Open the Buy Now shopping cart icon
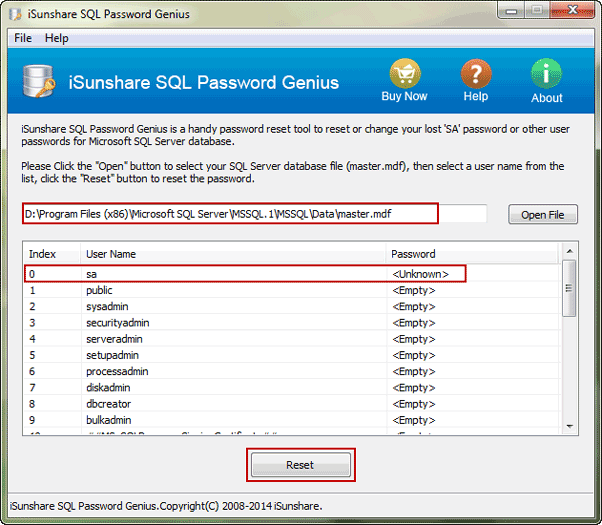602x525 pixels. click(405, 74)
